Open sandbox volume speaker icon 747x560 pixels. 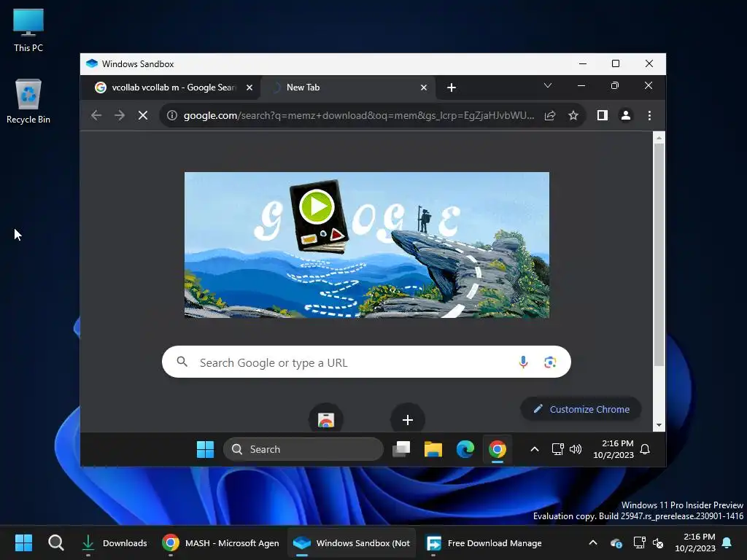pyautogui.click(x=576, y=449)
